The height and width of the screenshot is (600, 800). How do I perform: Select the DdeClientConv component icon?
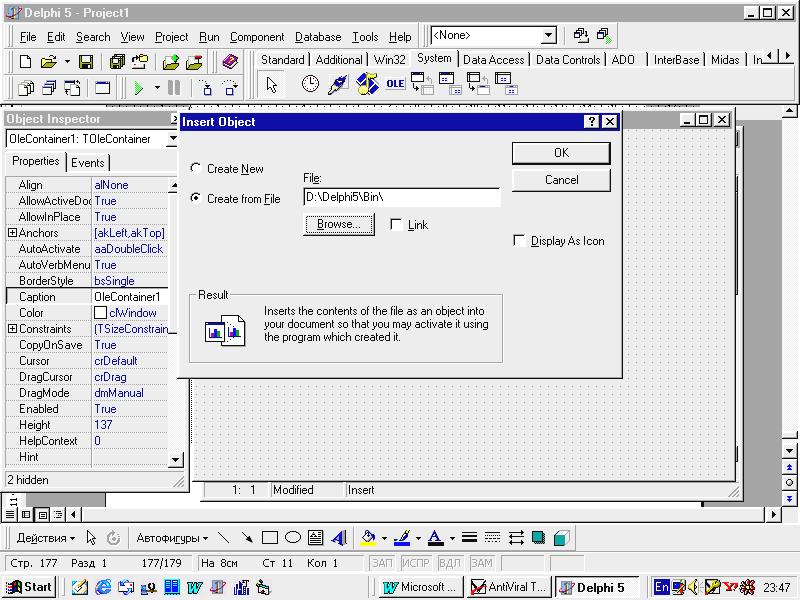click(422, 84)
